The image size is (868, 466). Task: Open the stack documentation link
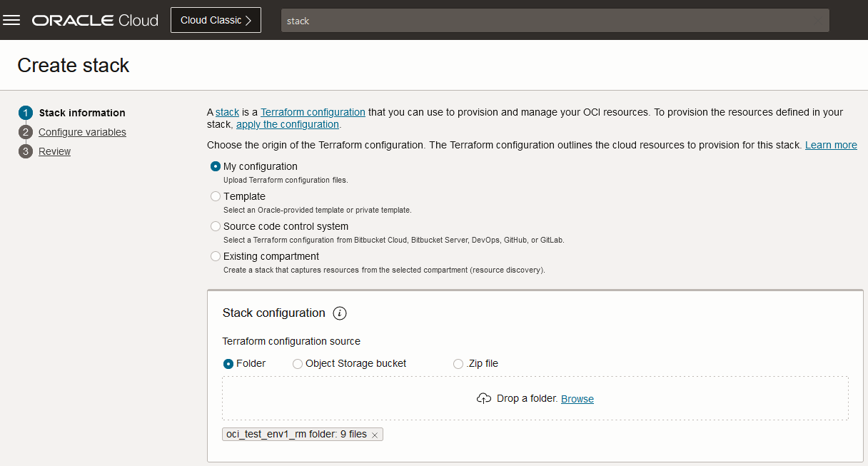pyautogui.click(x=227, y=112)
